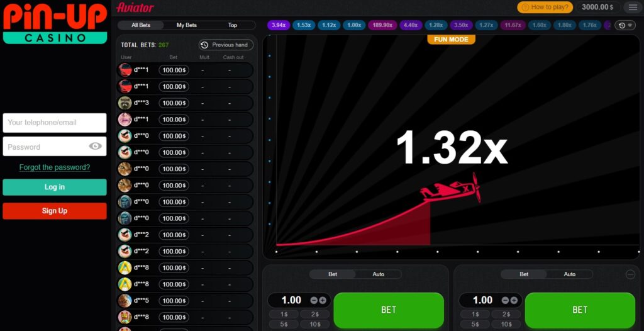This screenshot has width=644, height=331.
Task: Choose 10$ preset in right bet panel
Action: click(x=506, y=325)
